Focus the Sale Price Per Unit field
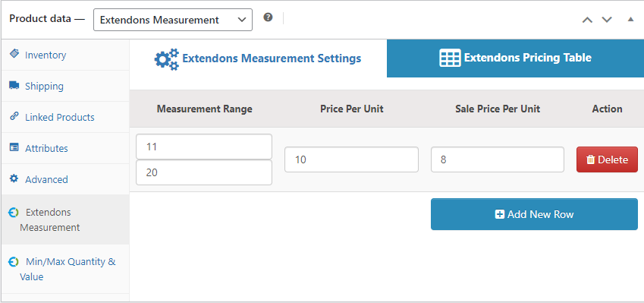Image resolution: width=644 pixels, height=303 pixels. pyautogui.click(x=498, y=159)
